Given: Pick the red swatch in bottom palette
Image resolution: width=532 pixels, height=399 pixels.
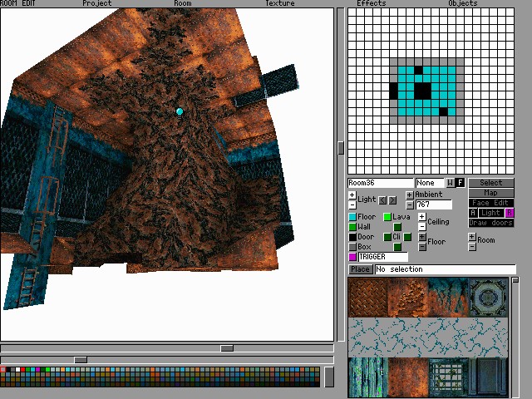Looking at the screenshot, I should [22, 369].
